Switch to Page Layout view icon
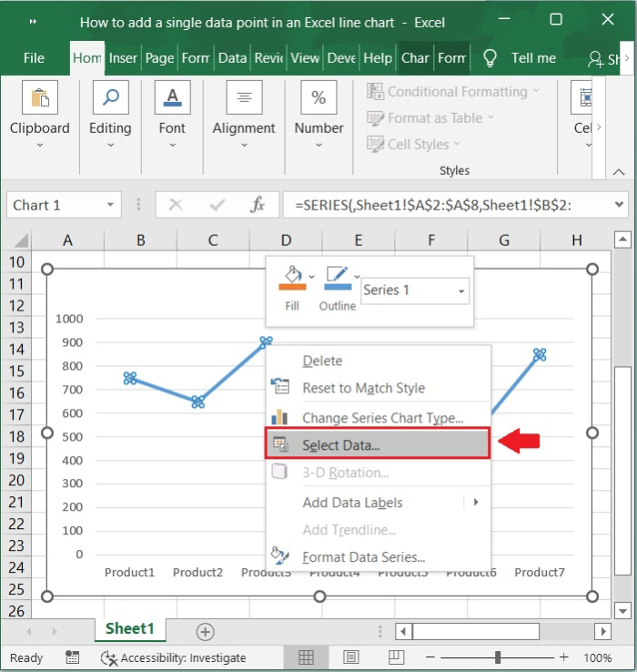Viewport: 637px width, 672px height. [x=351, y=657]
